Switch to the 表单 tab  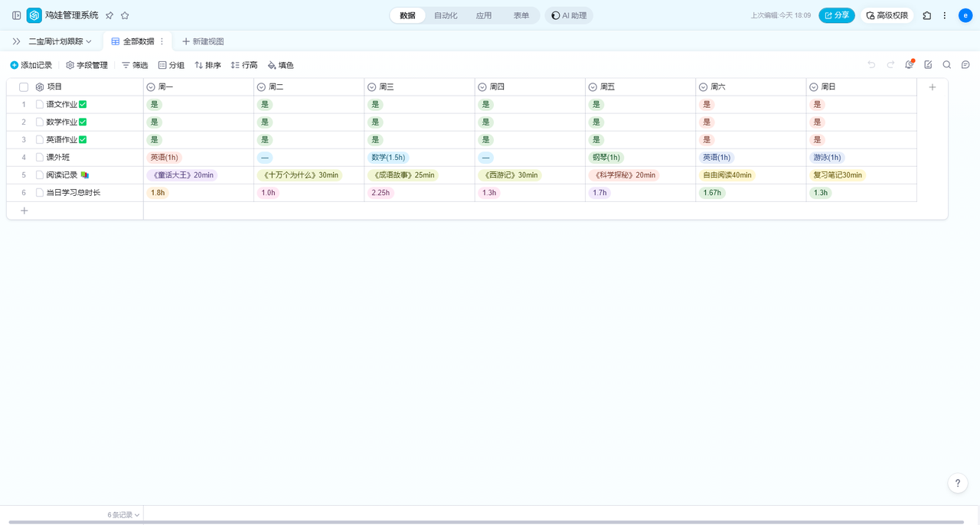pyautogui.click(x=521, y=15)
